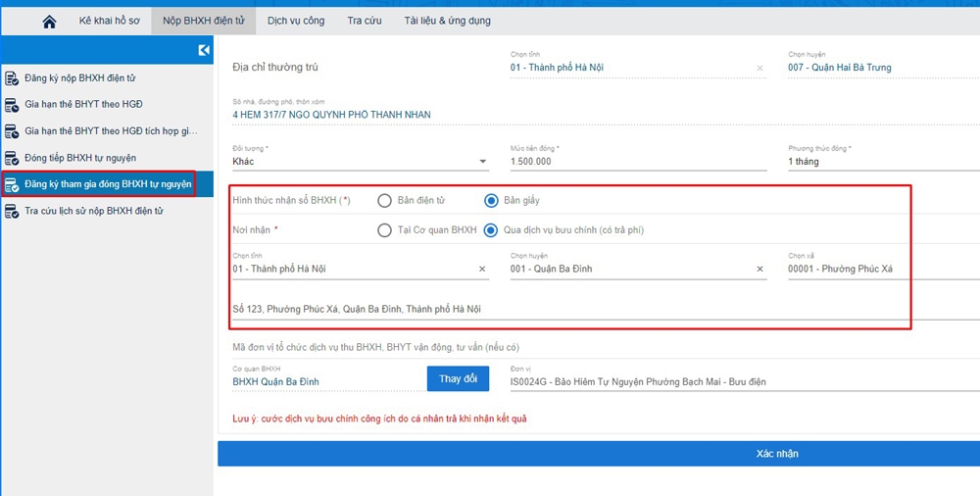Clear the Quận Ba Đình district selection
This screenshot has width=980, height=496.
coord(760,269)
